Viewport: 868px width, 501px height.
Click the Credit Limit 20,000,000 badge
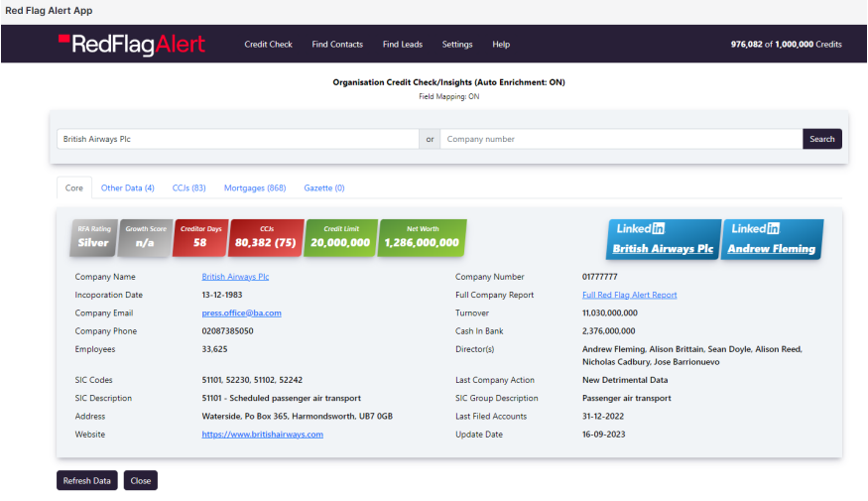coord(340,237)
